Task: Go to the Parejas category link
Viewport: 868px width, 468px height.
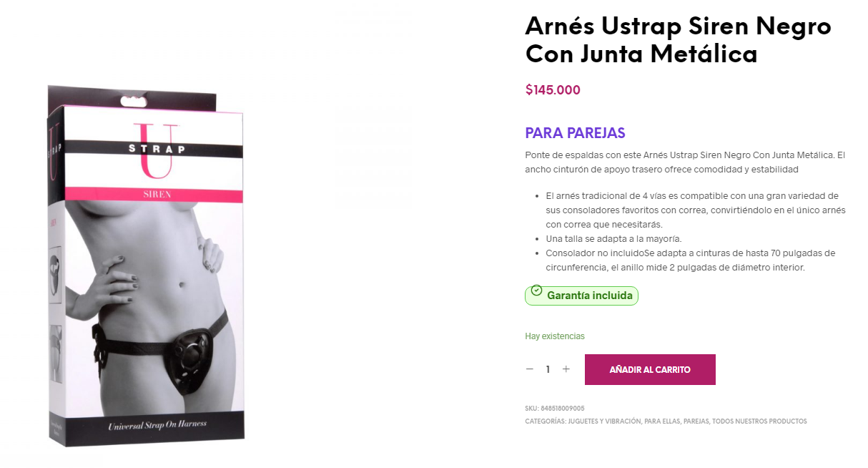Action: [696, 421]
